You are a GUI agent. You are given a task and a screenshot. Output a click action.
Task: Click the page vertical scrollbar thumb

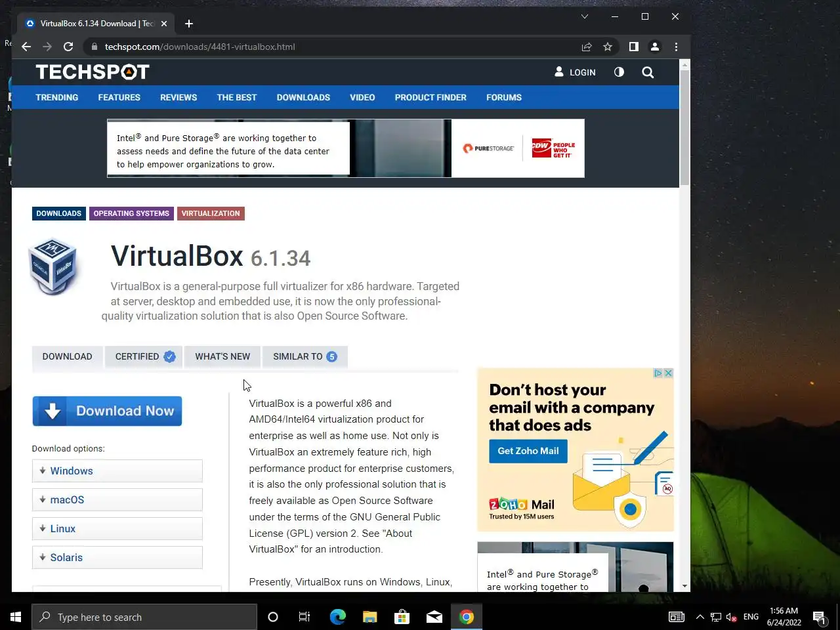684,128
